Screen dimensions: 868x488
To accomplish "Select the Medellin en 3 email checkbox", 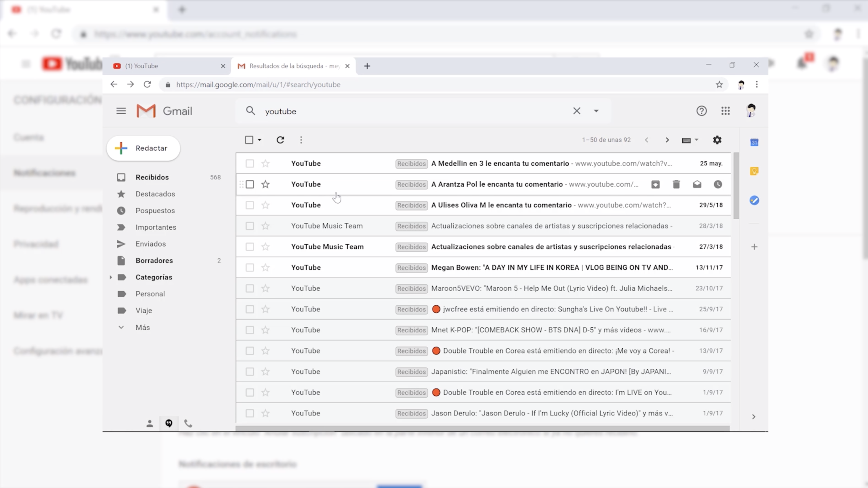I will [x=250, y=163].
